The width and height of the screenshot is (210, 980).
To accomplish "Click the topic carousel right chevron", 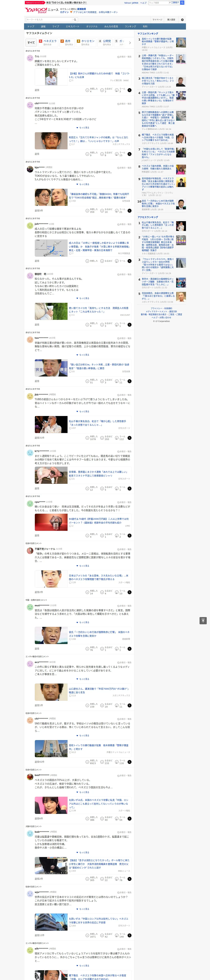I will [x=130, y=43].
